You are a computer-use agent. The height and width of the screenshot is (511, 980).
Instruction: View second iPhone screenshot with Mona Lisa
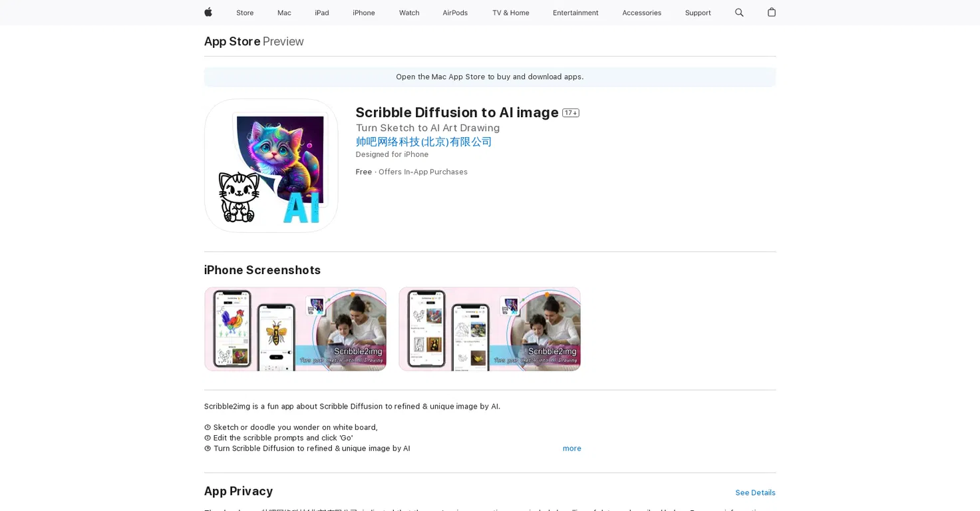490,329
